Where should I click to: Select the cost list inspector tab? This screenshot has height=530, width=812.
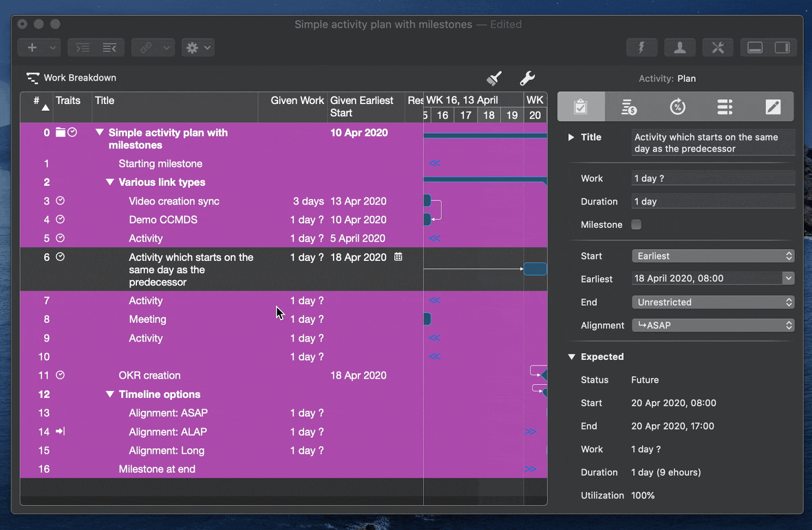coord(629,107)
